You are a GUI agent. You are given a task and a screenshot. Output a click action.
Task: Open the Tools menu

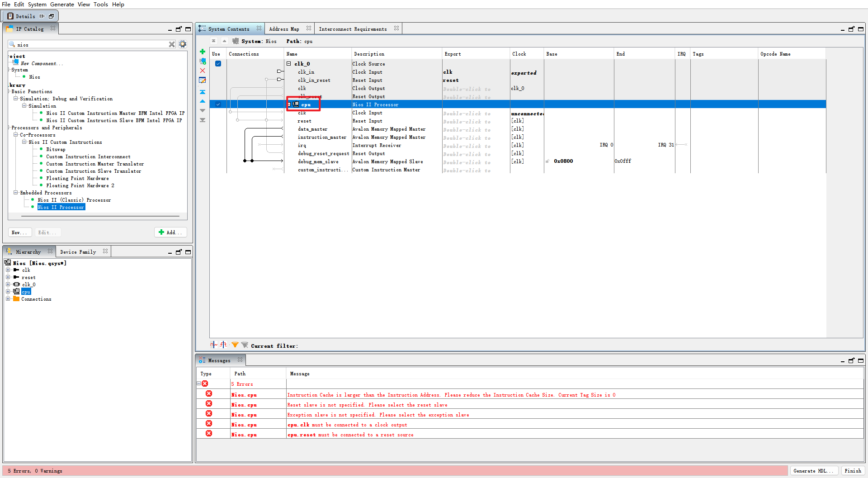coord(101,4)
